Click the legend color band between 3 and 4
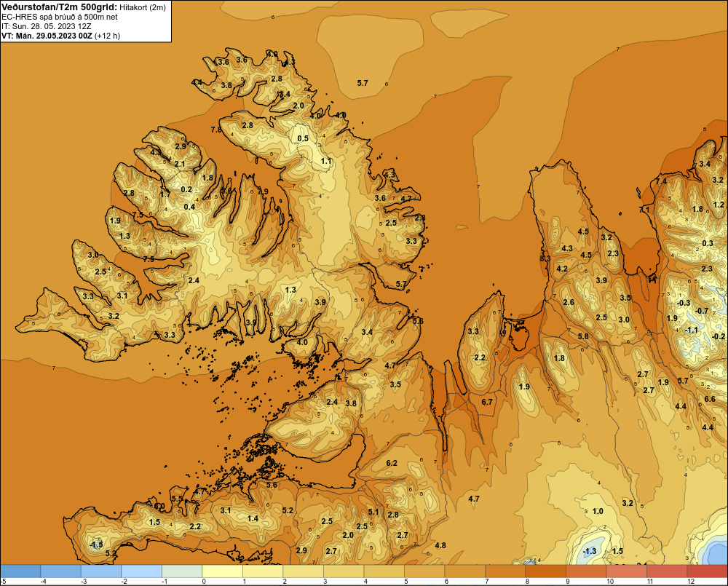The width and height of the screenshot is (728, 586). [x=344, y=571]
